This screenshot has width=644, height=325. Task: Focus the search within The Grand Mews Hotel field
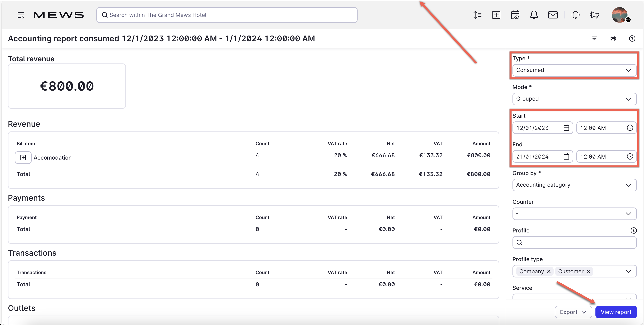227,15
